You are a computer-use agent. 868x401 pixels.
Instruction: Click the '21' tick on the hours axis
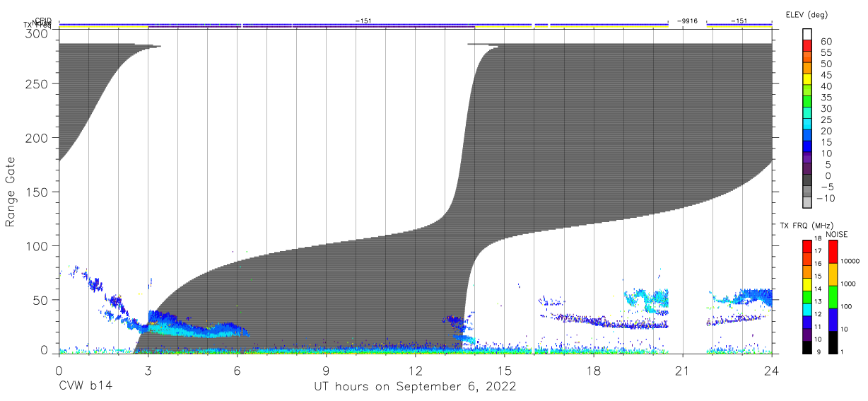(x=683, y=370)
